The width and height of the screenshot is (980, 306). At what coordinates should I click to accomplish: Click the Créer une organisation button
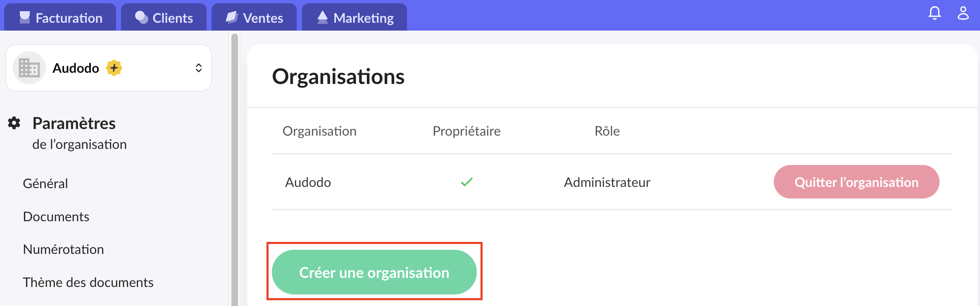pos(374,272)
